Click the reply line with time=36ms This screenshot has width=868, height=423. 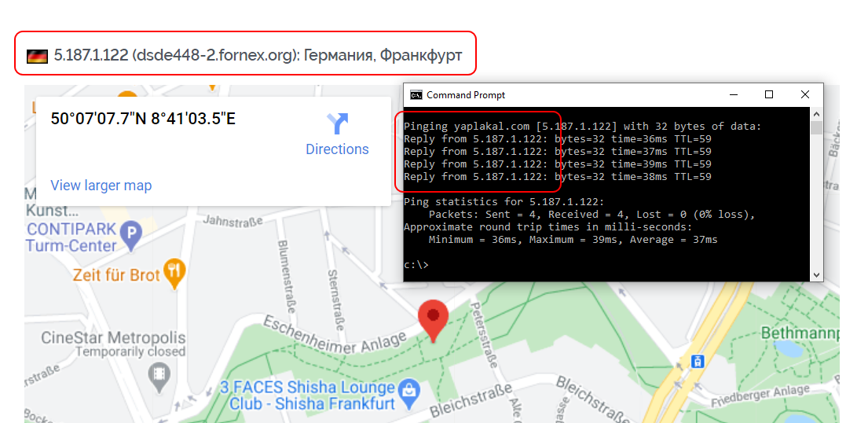point(558,138)
